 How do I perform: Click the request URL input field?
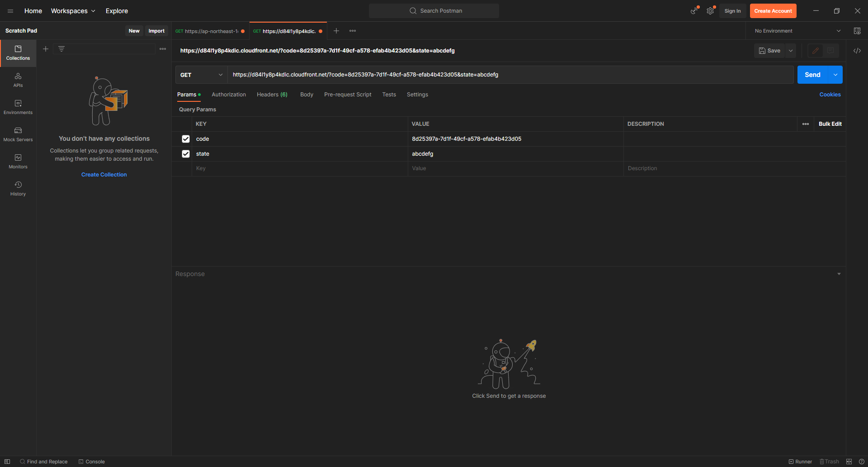pyautogui.click(x=510, y=75)
